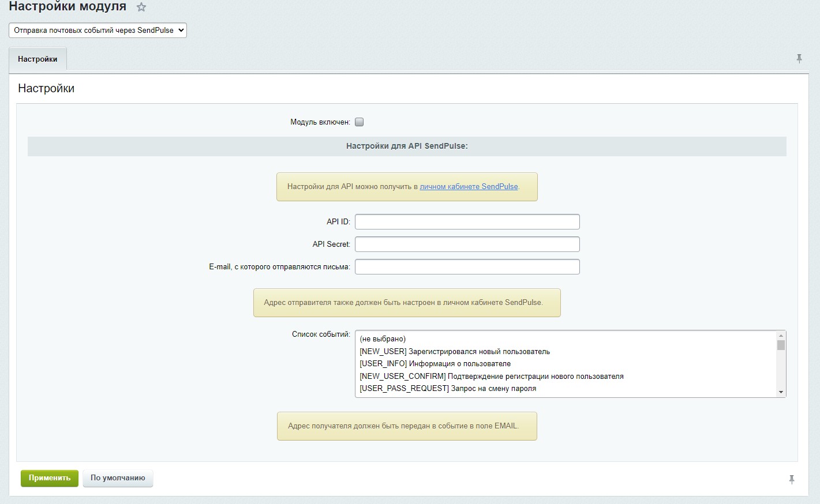
Task: Enable the Модуль включен checkbox
Action: coord(359,122)
